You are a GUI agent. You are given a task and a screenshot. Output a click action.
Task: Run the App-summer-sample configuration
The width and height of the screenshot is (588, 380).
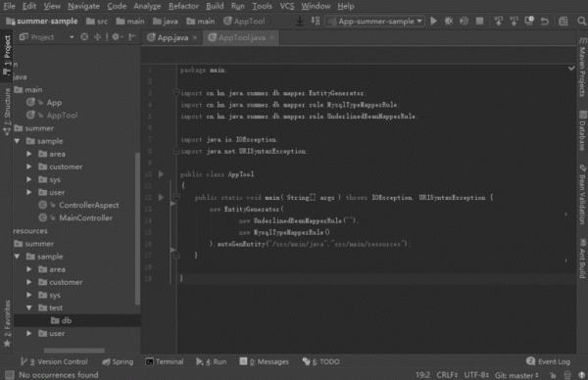pyautogui.click(x=433, y=22)
